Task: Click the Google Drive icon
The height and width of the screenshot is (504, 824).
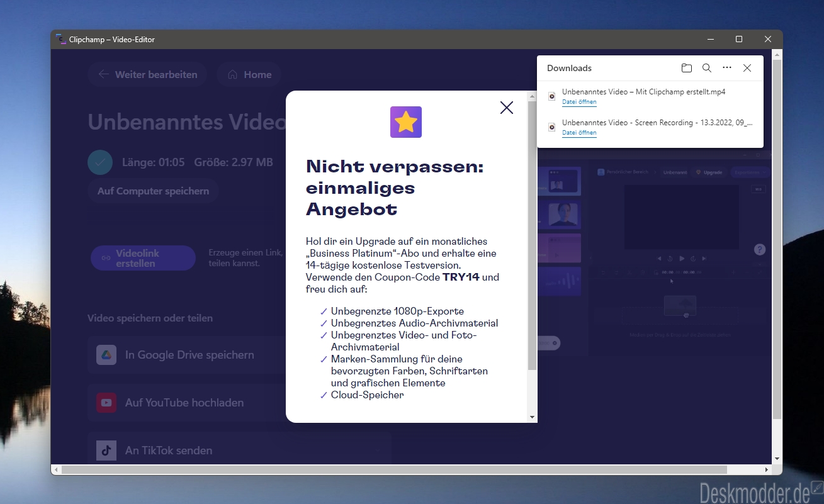Action: click(106, 355)
